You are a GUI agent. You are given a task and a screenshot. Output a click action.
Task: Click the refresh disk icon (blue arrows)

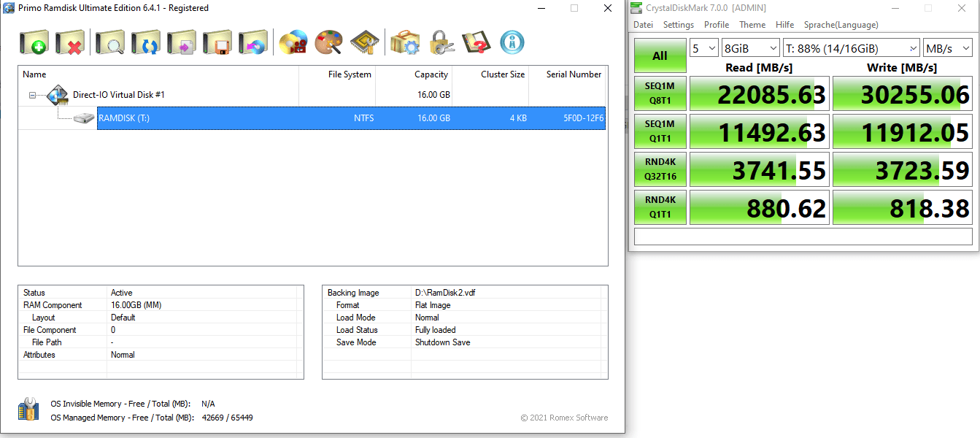pyautogui.click(x=145, y=43)
